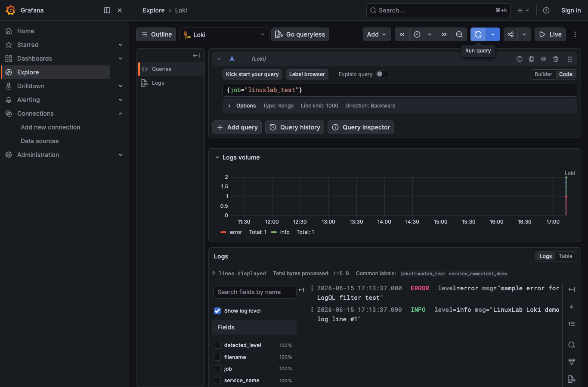This screenshot has height=387, width=588.
Task: Expand Administration menu section
Action: point(121,155)
